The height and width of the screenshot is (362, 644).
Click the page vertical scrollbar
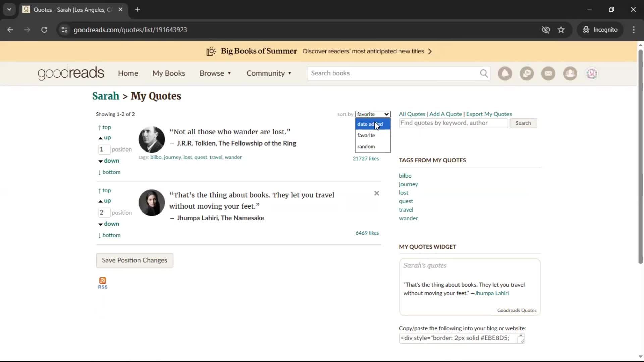(x=640, y=157)
